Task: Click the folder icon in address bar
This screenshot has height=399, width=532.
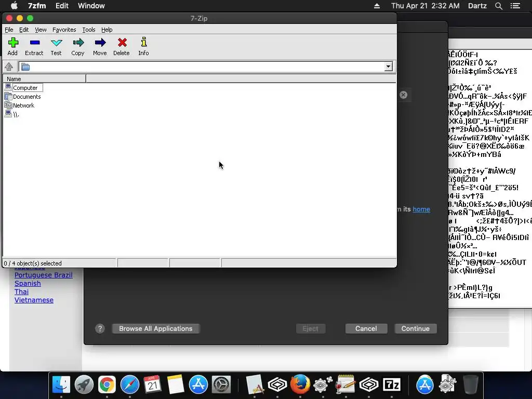Action: point(25,67)
